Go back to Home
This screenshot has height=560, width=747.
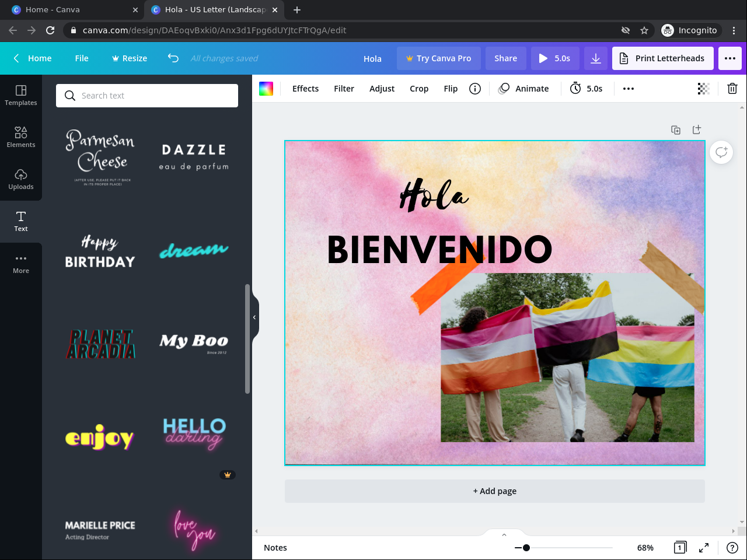[33, 58]
